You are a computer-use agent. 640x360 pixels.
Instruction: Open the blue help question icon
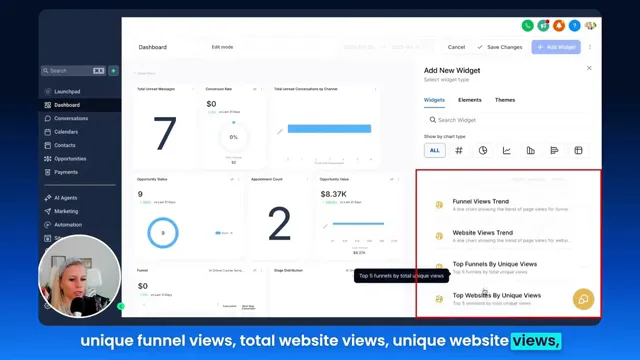pos(574,26)
